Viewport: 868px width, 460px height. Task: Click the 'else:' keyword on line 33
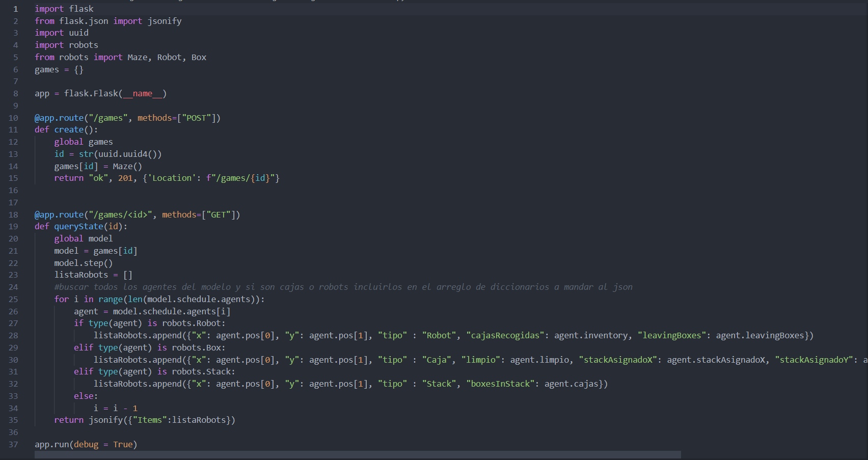coord(86,396)
